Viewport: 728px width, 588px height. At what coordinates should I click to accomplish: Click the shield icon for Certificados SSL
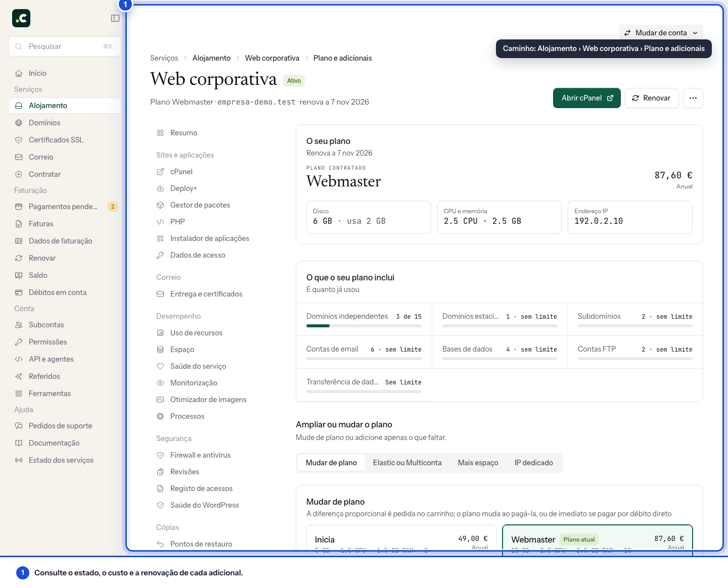click(19, 140)
